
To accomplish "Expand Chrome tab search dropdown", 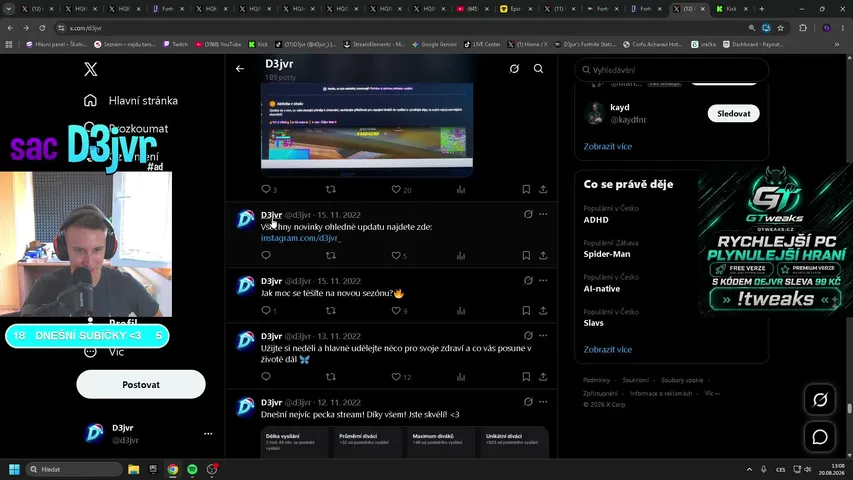I will (x=9, y=9).
